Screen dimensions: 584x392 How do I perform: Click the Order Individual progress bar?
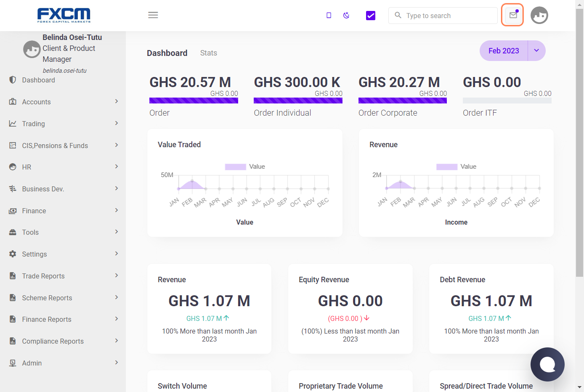[298, 101]
